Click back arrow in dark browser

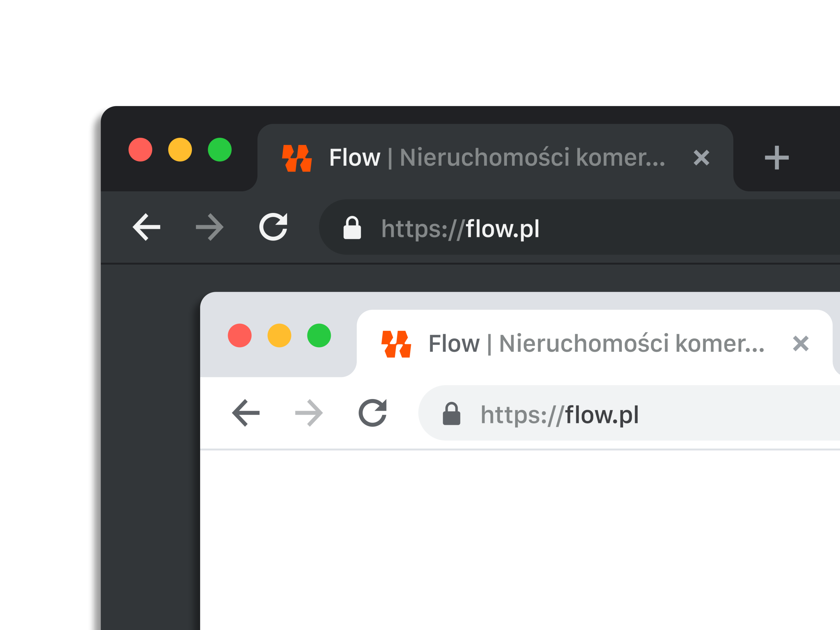pyautogui.click(x=147, y=227)
